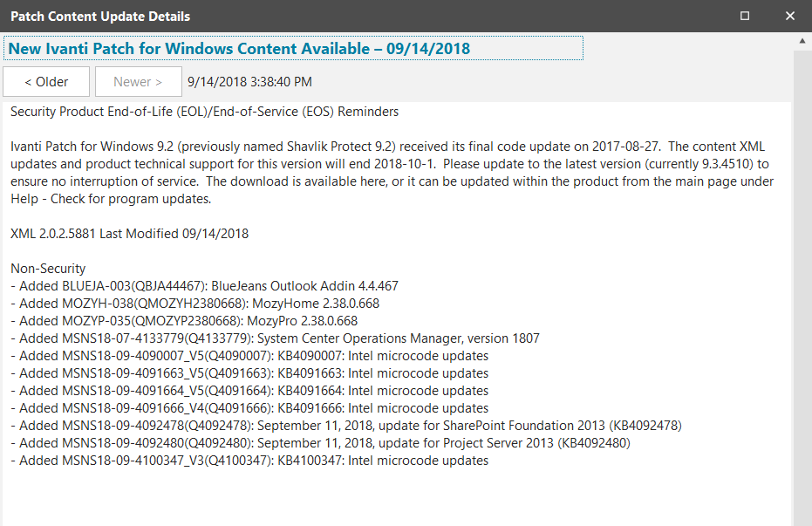Maximize the Patch Content Update Details window
Screen dimensions: 812x526
745,16
